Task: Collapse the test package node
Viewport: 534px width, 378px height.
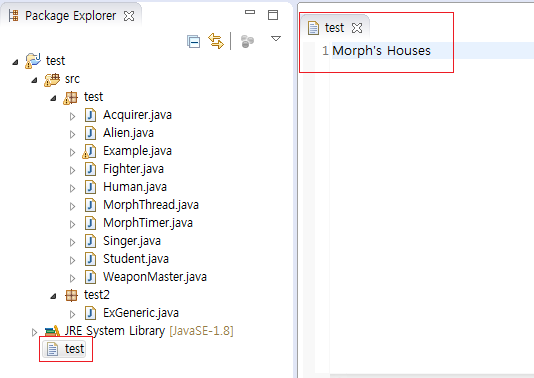Action: (x=53, y=98)
